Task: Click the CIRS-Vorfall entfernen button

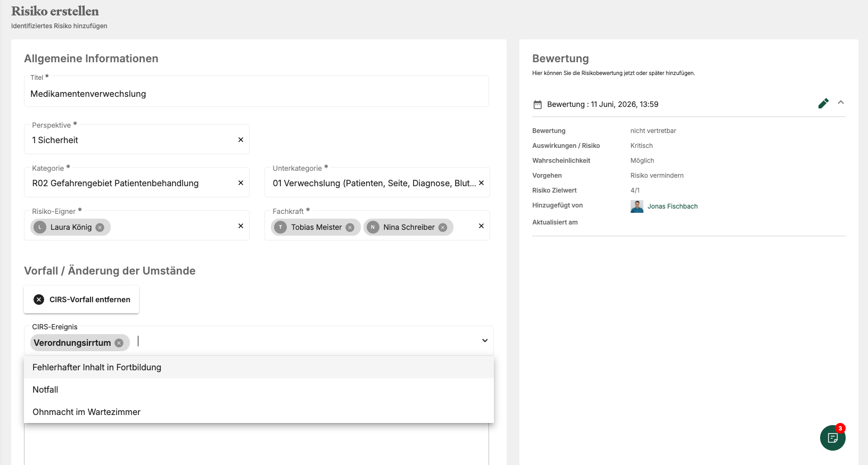Action: coord(81,300)
